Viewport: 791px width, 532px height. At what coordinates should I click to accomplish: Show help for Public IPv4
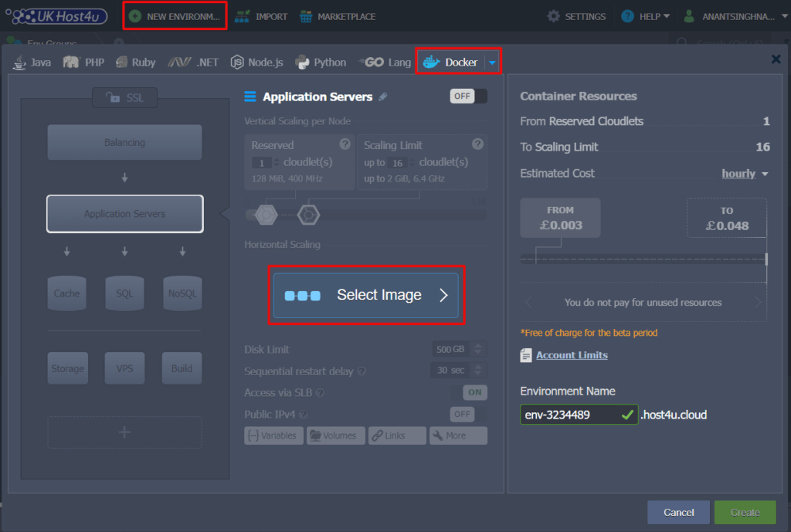click(x=303, y=415)
